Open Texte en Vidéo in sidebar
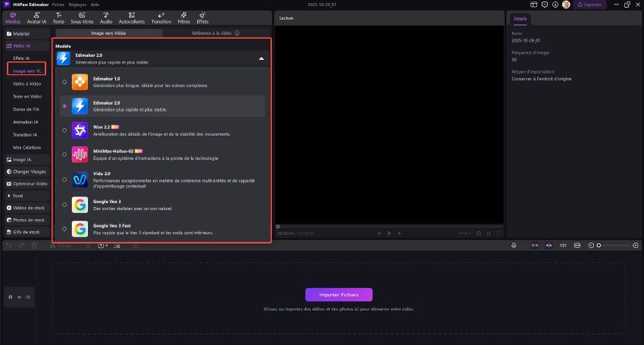 [x=27, y=96]
